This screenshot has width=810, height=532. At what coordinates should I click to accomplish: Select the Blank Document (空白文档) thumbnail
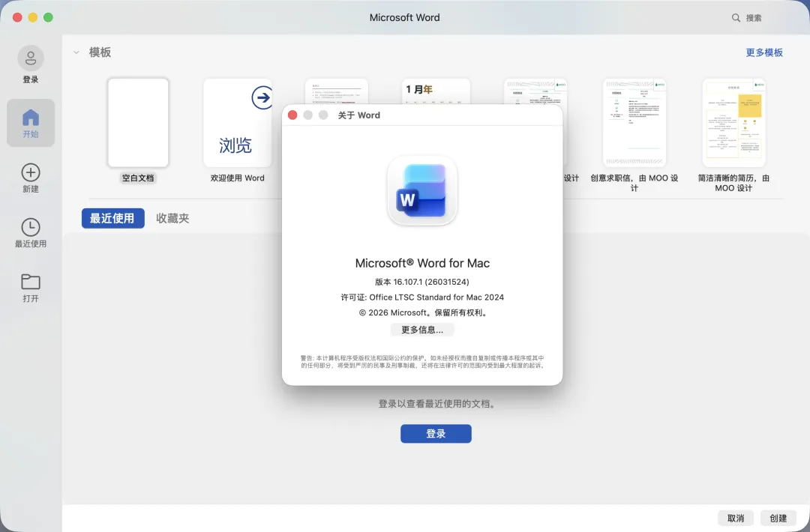(x=138, y=123)
